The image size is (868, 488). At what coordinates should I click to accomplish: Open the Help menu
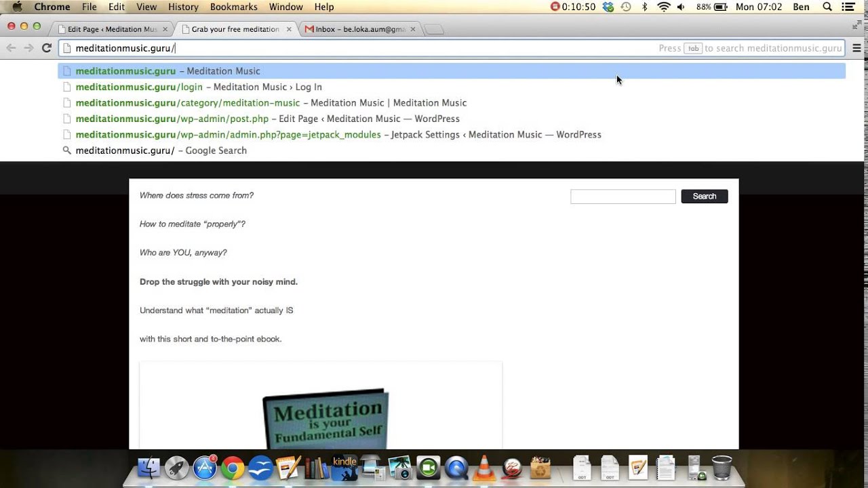[324, 7]
